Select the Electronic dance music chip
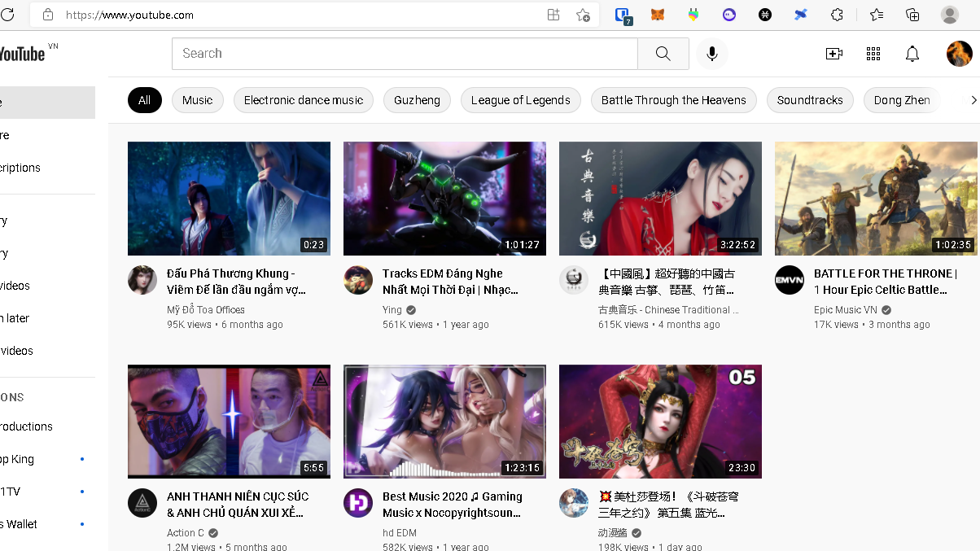 pyautogui.click(x=304, y=100)
